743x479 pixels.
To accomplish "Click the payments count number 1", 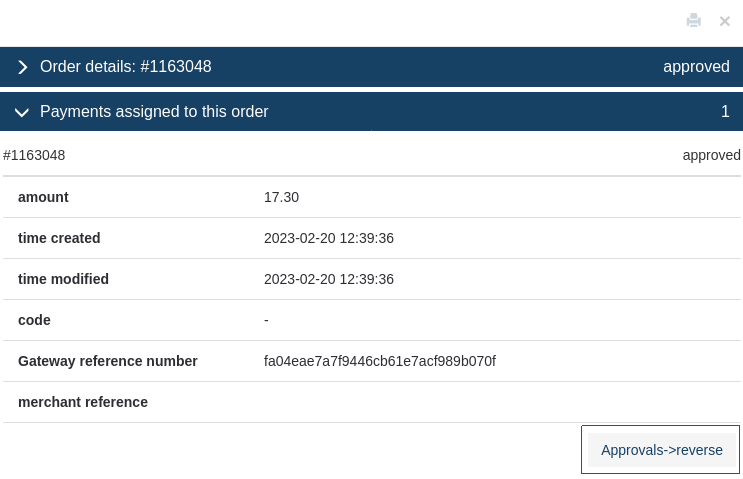I will tap(725, 111).
